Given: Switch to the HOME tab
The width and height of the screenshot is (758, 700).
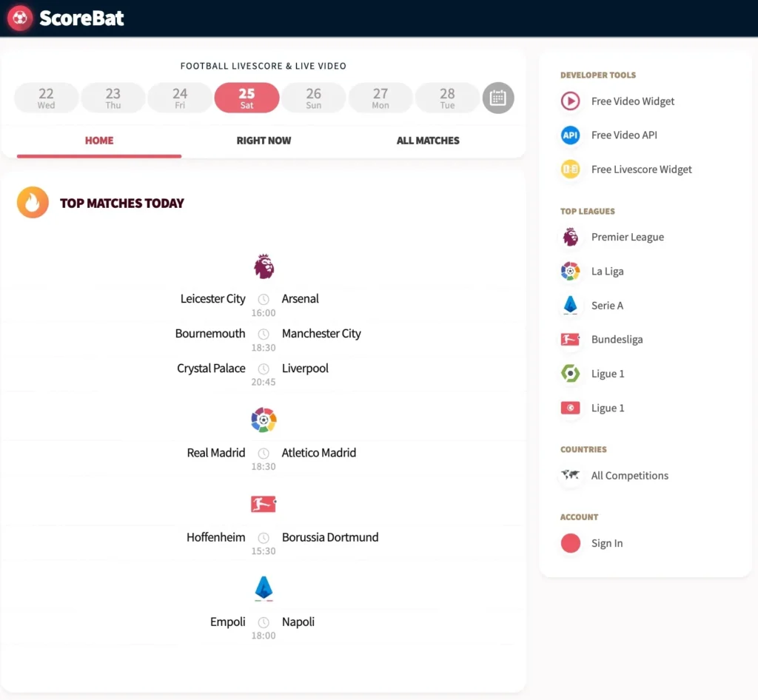Looking at the screenshot, I should pos(99,141).
